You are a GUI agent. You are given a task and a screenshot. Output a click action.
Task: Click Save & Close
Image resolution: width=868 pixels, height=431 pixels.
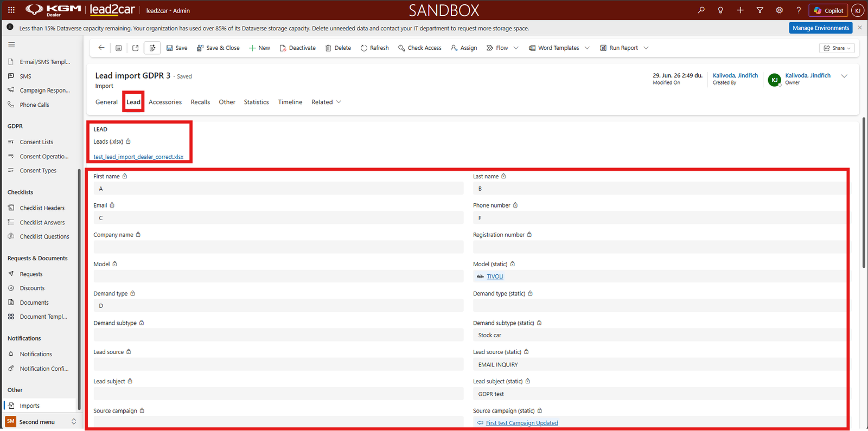pos(218,48)
